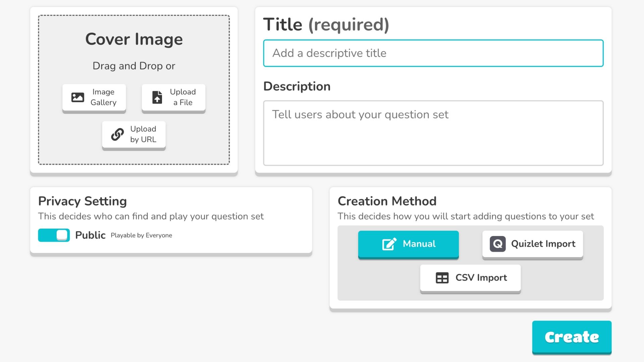
Task: Click the Description text area
Action: click(x=433, y=133)
